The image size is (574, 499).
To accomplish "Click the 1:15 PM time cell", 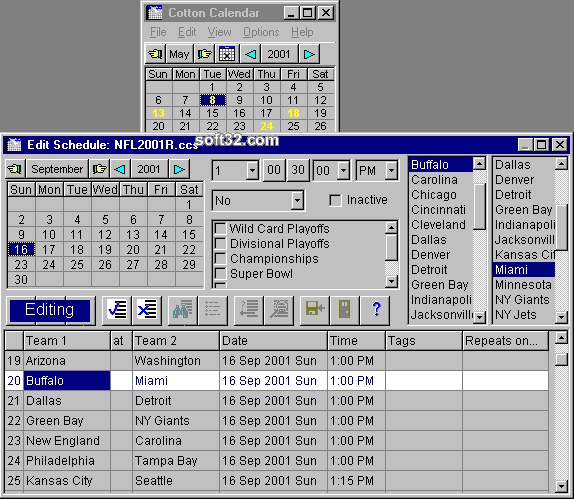I will point(356,481).
